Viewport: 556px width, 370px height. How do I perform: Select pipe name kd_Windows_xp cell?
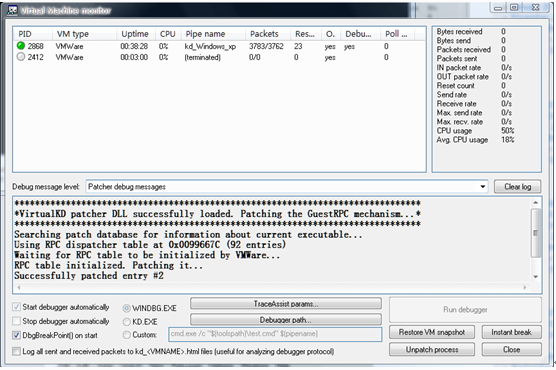coord(210,46)
